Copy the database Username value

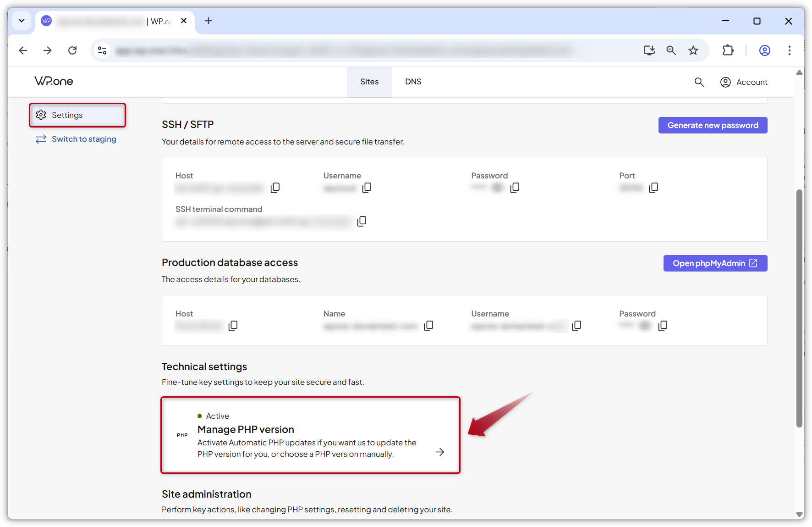coord(576,326)
